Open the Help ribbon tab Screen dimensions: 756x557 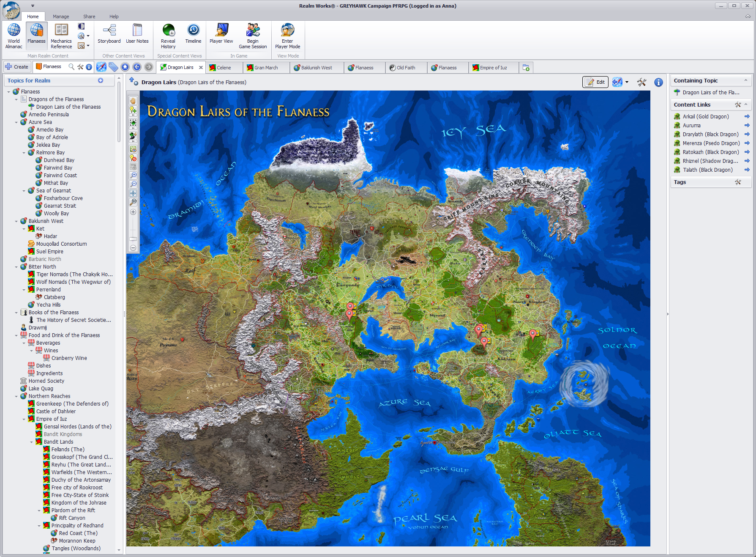114,16
